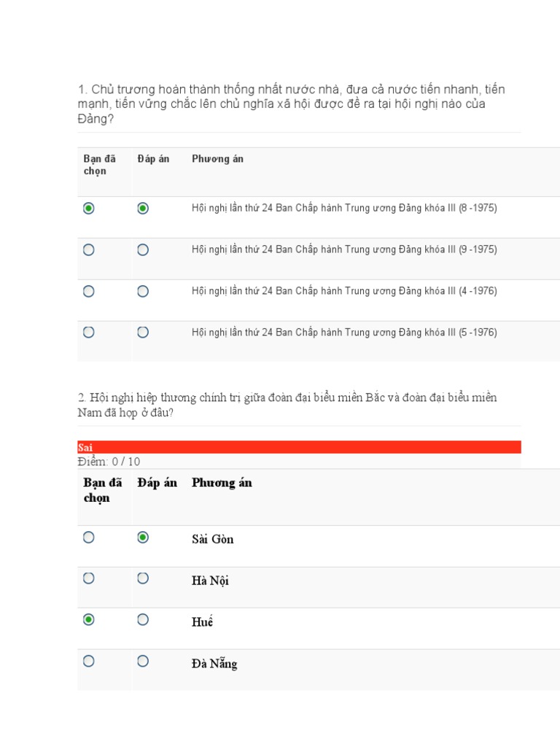Click the 'Sài Gòn' answer text
560x747 pixels.
[213, 539]
